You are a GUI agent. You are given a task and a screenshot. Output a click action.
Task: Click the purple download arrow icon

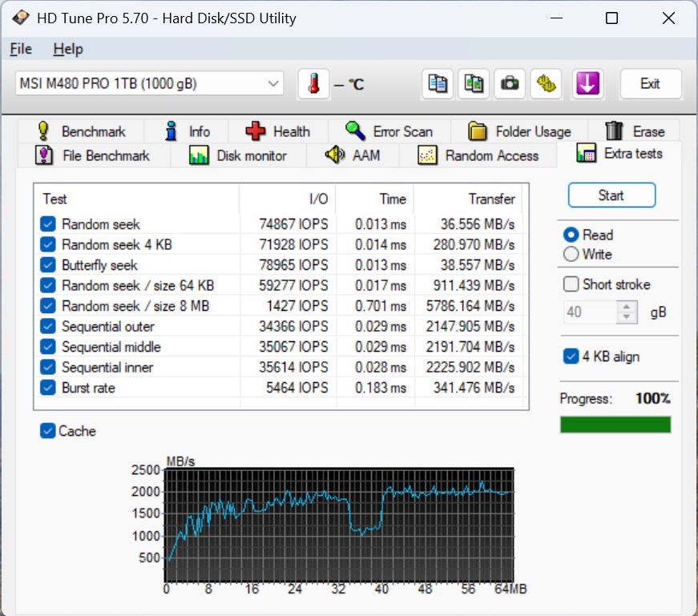pyautogui.click(x=587, y=83)
